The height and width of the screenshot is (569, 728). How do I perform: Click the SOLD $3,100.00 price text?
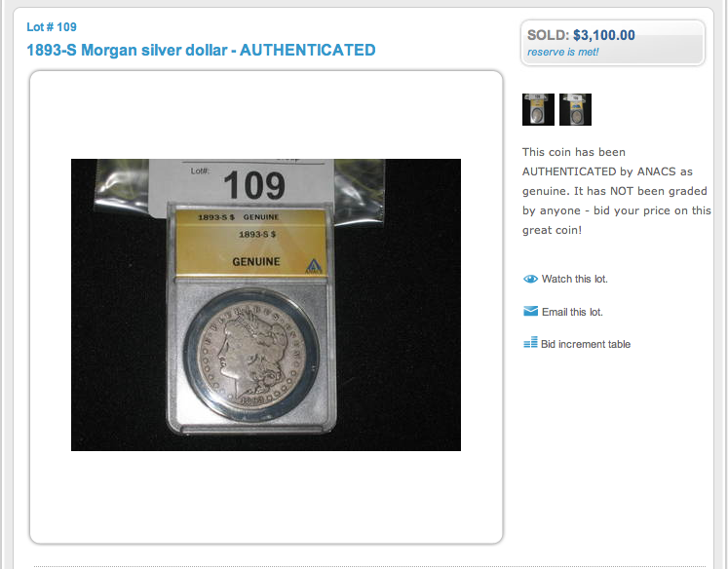point(581,35)
